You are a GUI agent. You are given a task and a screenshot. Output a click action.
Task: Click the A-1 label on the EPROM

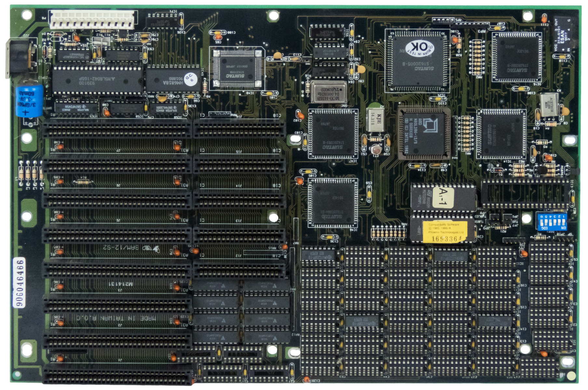click(443, 197)
